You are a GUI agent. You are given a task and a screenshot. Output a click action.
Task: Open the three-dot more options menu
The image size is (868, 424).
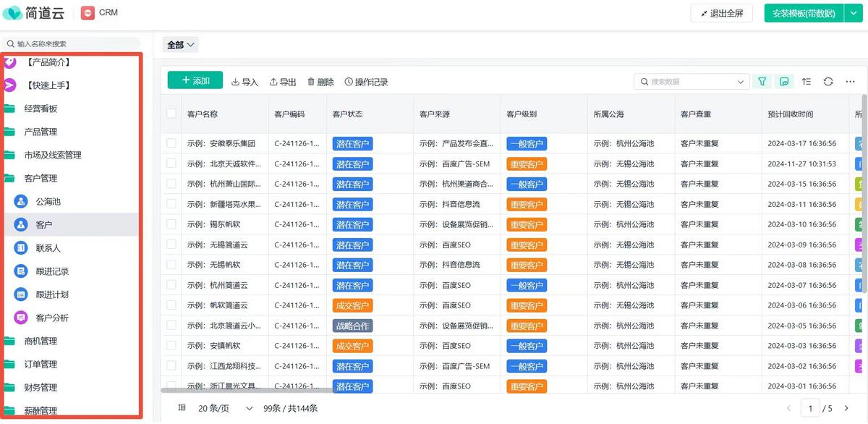pos(850,82)
